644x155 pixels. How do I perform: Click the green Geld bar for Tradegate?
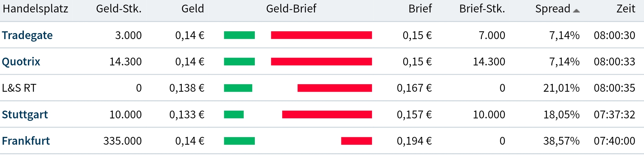click(x=239, y=35)
